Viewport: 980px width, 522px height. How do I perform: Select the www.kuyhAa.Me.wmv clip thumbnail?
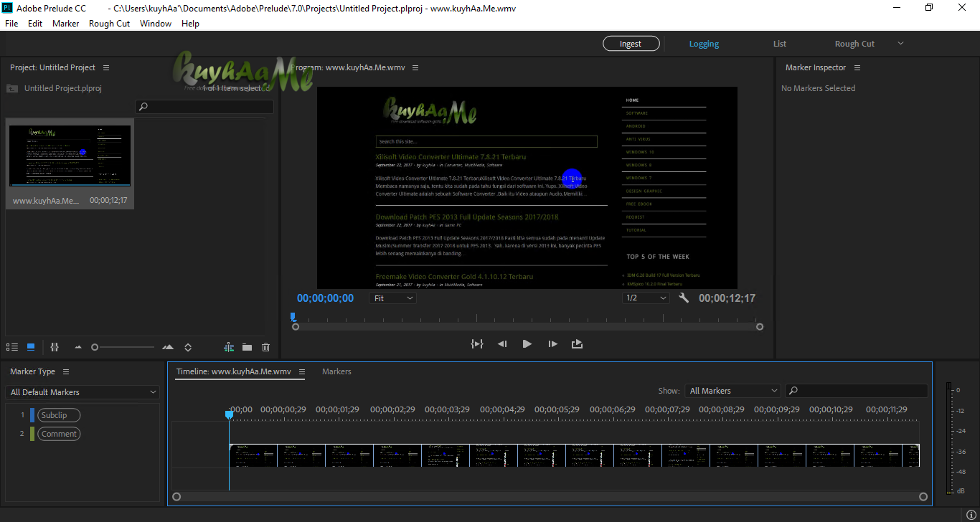point(70,156)
